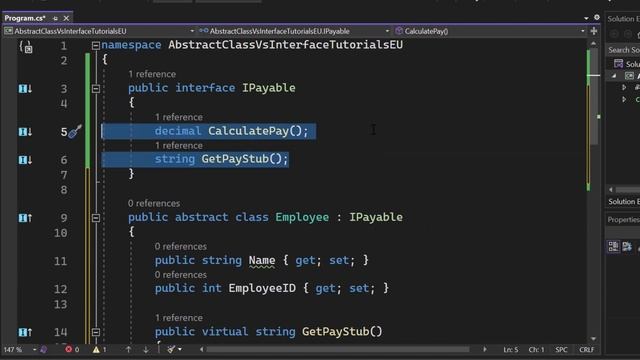
Task: Click the implemented-by margin icon on line 3
Action: pyautogui.click(x=25, y=89)
